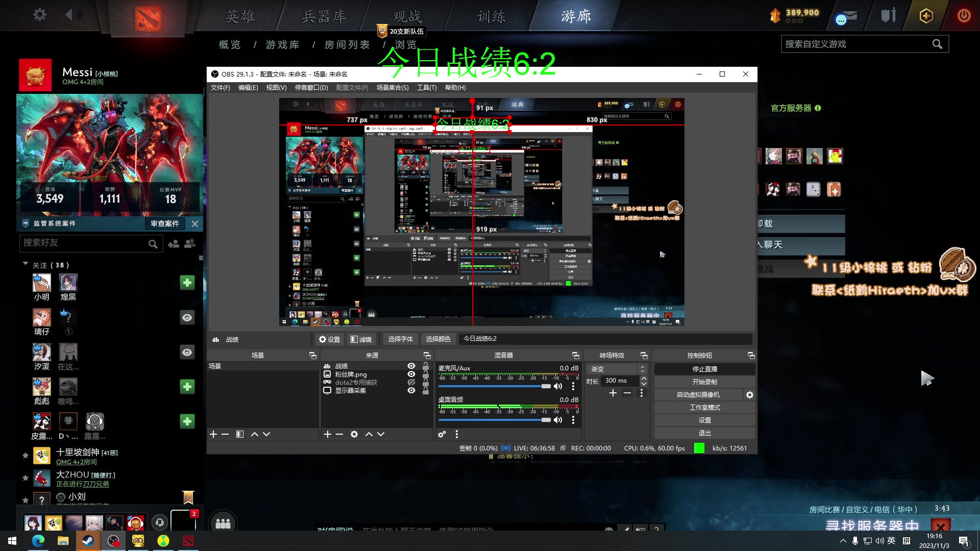This screenshot has width=980, height=551.
Task: Switch to the 兵器库 tab
Action: pyautogui.click(x=324, y=16)
